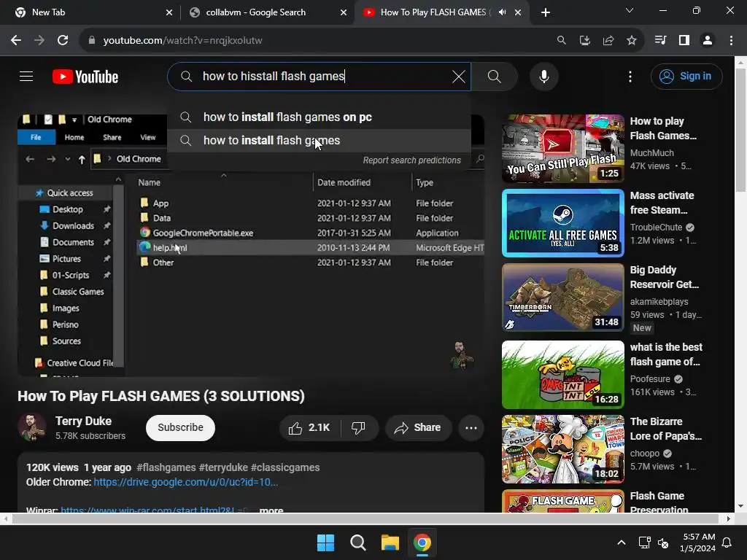
Task: Open Windows taskbar search
Action: pyautogui.click(x=357, y=542)
